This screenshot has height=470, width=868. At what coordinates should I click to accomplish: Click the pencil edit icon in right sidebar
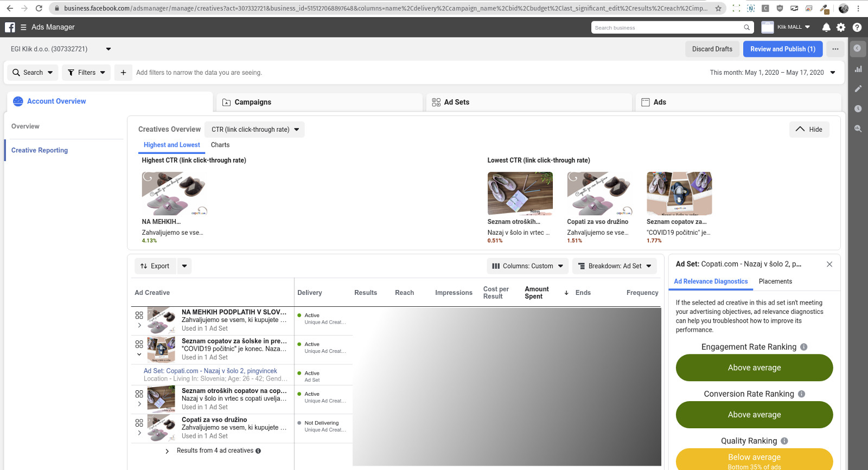858,88
